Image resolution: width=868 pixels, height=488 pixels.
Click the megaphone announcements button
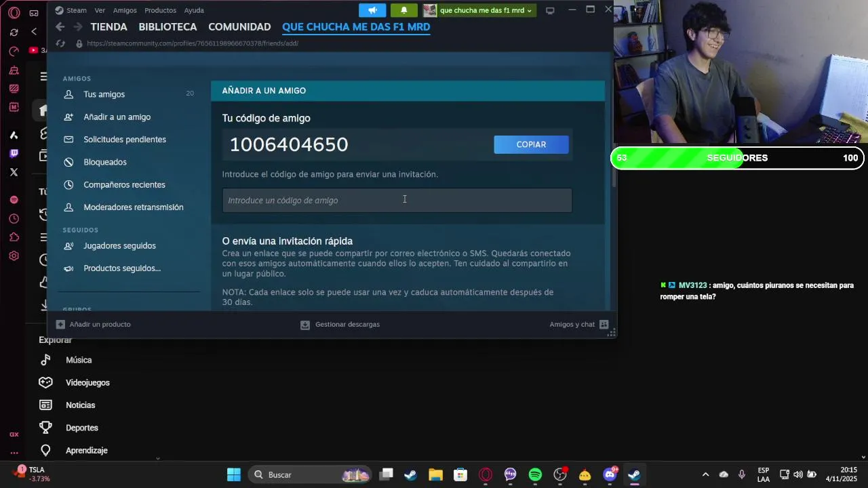(x=372, y=10)
